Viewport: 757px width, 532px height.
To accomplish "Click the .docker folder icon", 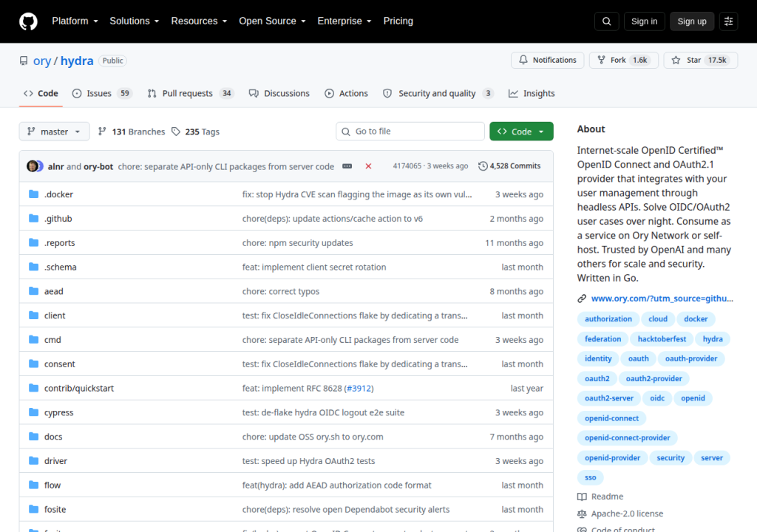I will 33,194.
